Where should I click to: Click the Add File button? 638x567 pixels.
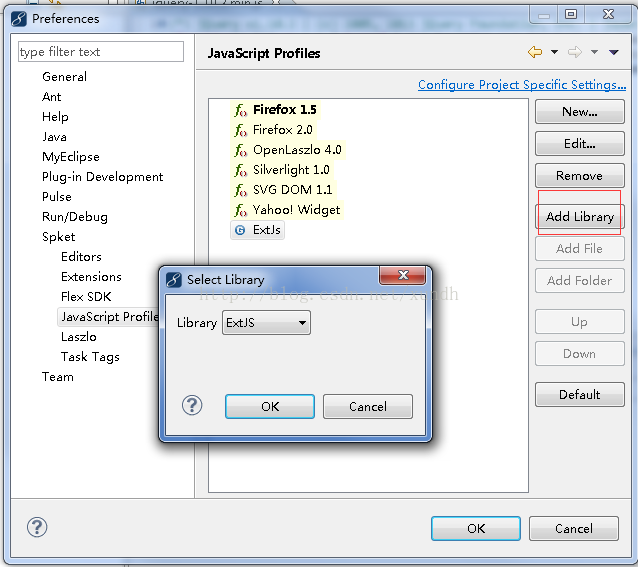pyautogui.click(x=580, y=249)
